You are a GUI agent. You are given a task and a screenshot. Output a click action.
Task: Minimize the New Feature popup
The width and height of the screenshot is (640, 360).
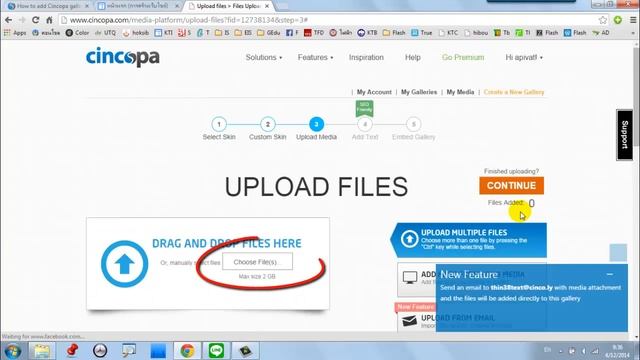[x=610, y=274]
